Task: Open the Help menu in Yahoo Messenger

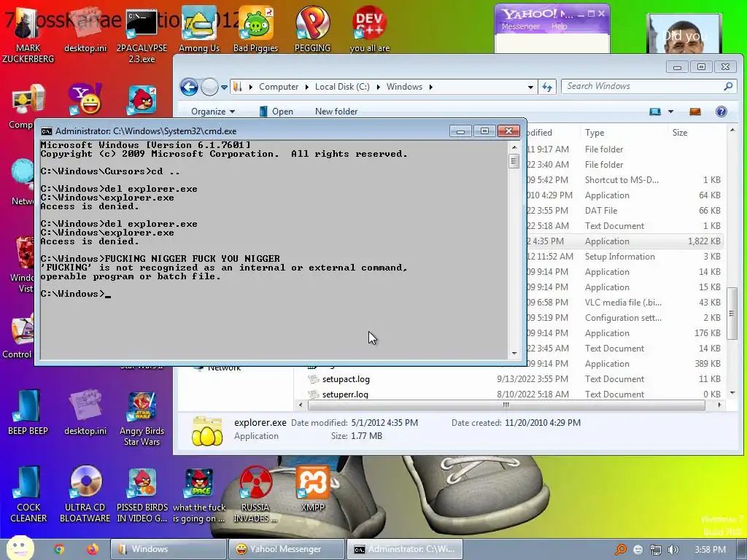Action: tap(560, 27)
